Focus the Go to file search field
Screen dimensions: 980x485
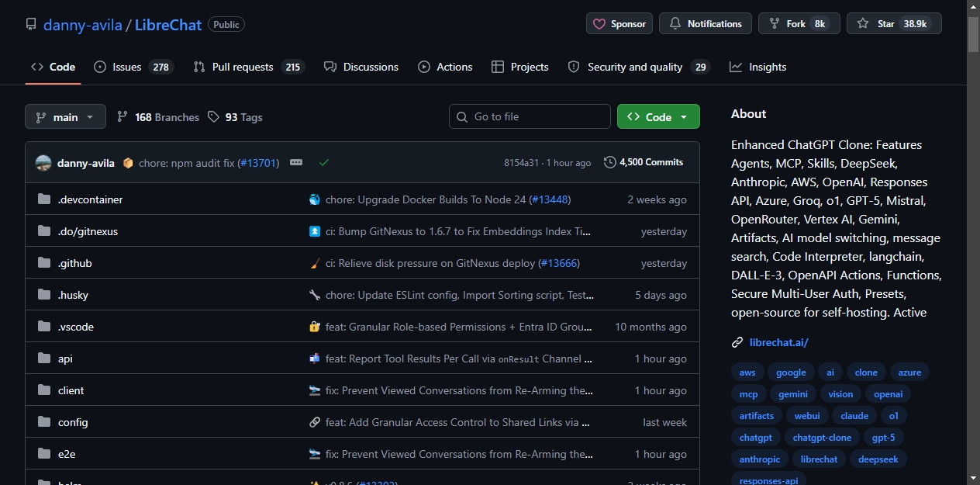530,116
